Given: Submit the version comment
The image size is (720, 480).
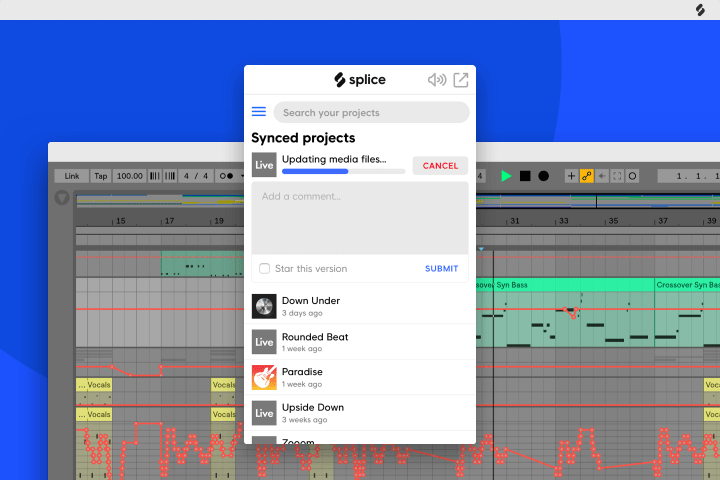Looking at the screenshot, I should click(x=441, y=269).
